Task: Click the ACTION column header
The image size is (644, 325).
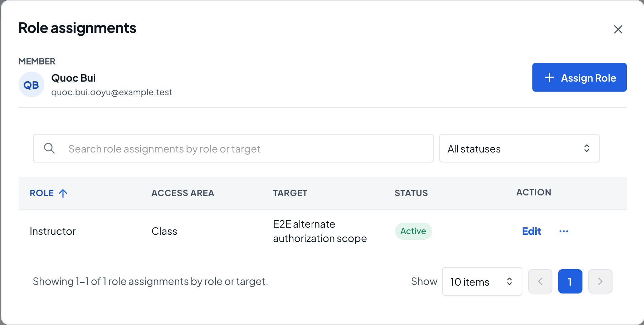Action: coord(533,192)
